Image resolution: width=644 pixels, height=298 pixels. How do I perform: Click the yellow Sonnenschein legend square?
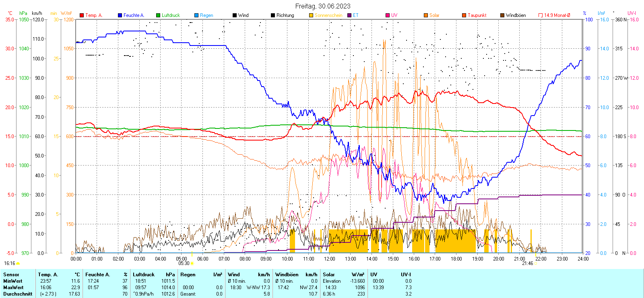point(311,15)
